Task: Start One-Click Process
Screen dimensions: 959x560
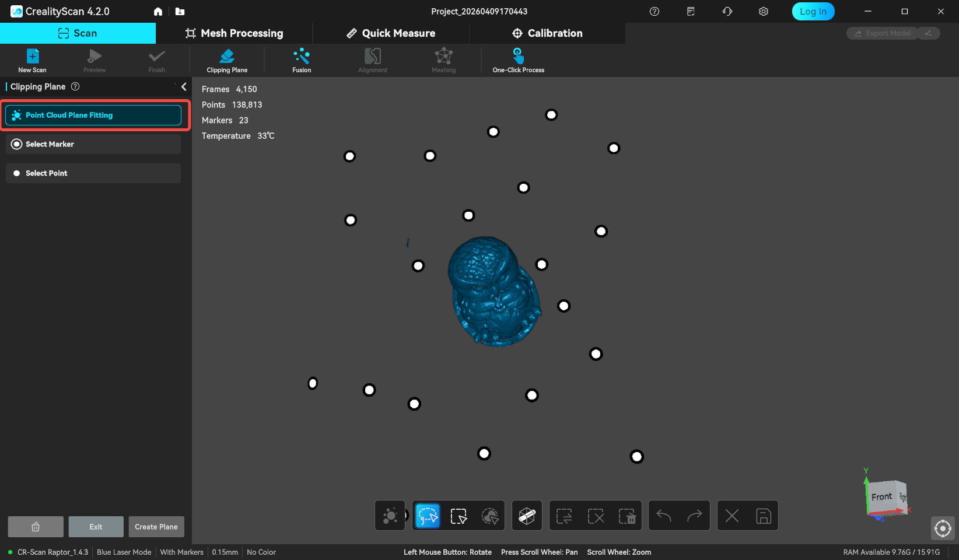Action: coord(518,60)
